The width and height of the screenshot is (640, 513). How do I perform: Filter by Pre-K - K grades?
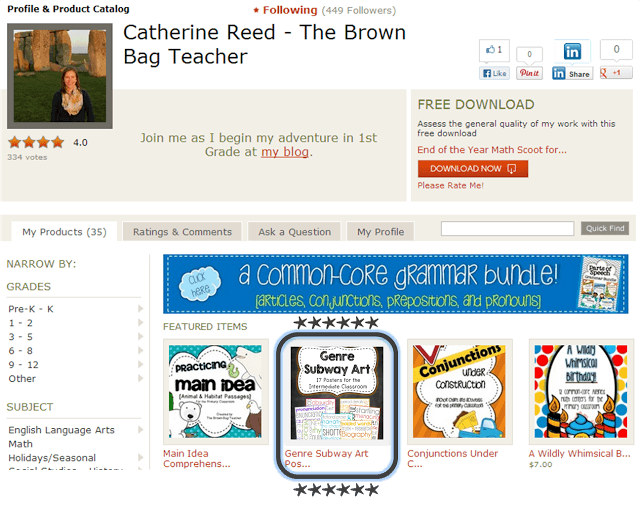(31, 309)
